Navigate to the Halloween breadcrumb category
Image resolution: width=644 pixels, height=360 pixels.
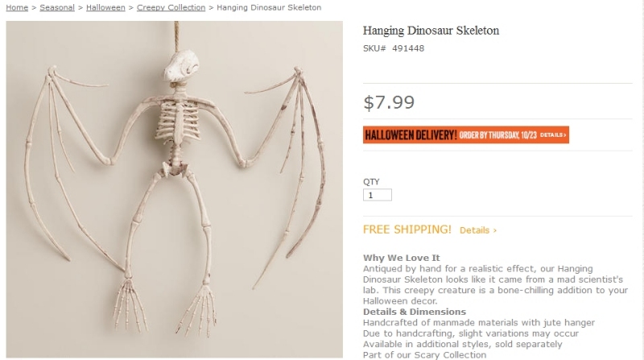click(105, 7)
